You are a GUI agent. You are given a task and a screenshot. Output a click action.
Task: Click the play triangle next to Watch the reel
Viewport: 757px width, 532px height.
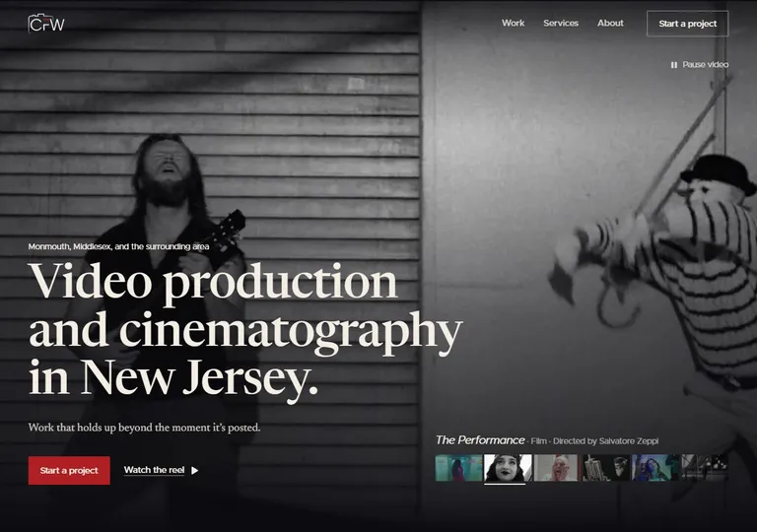[x=194, y=470]
